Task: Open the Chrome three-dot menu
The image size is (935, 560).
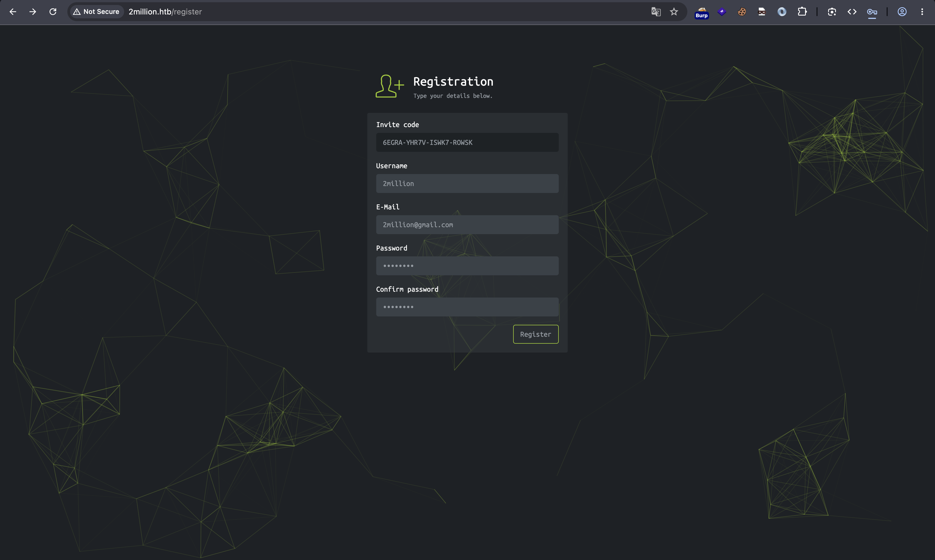Action: pos(922,12)
